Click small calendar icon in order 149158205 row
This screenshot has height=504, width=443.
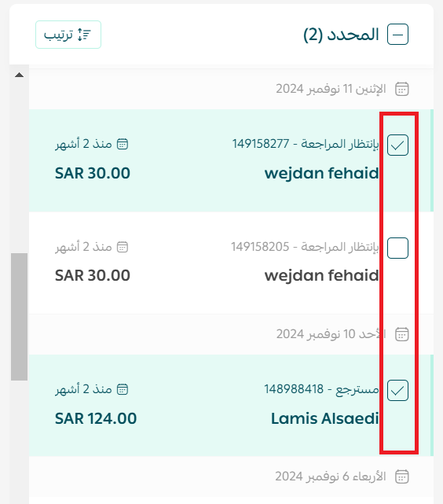tap(123, 247)
